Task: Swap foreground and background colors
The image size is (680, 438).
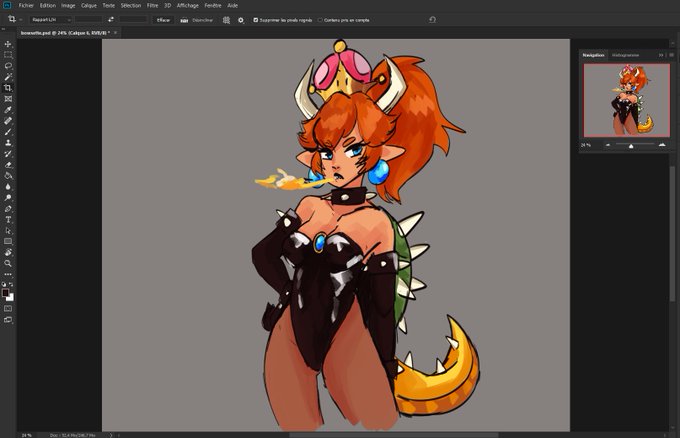Action: (x=11, y=284)
